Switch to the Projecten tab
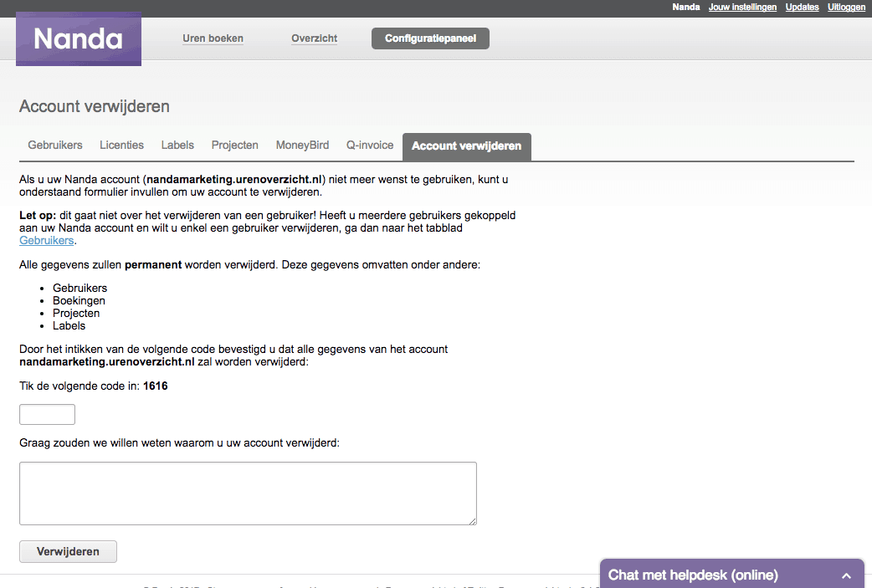 click(234, 145)
